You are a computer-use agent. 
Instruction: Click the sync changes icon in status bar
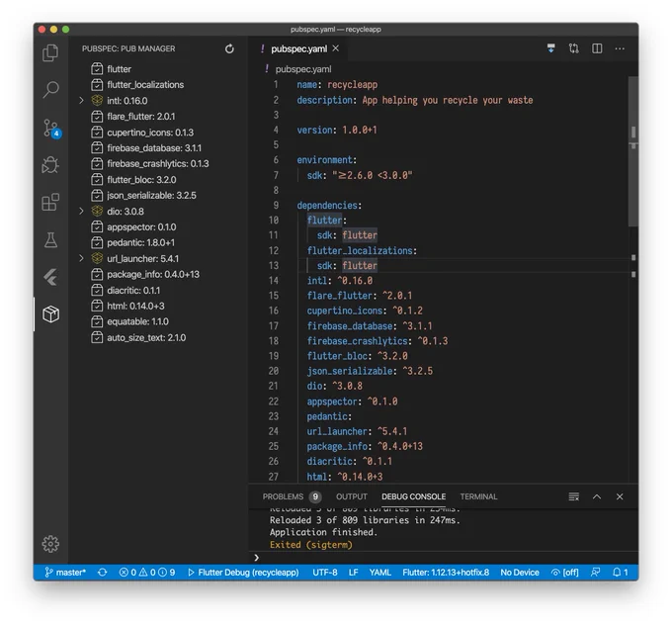coord(102,573)
